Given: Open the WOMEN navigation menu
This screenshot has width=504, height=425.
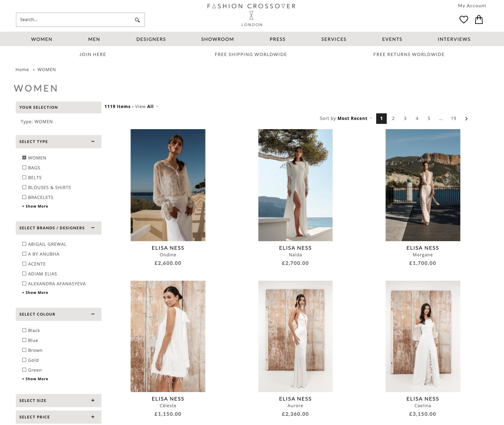Looking at the screenshot, I should (x=42, y=39).
